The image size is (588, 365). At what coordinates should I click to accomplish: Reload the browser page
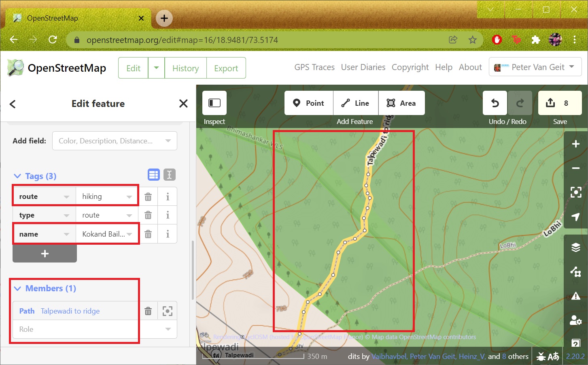(53, 40)
